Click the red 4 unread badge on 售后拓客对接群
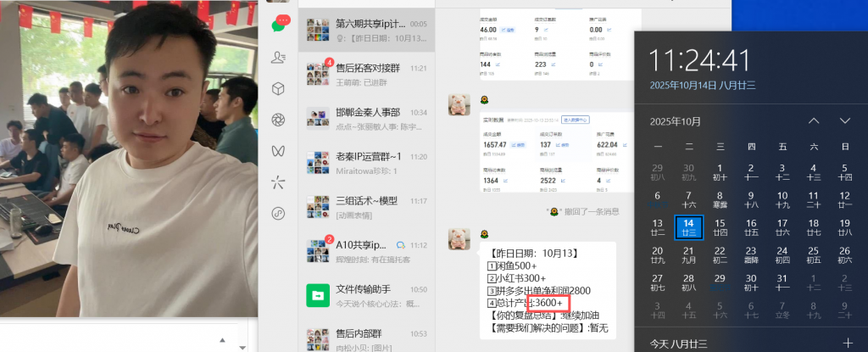The image size is (868, 352). (330, 63)
